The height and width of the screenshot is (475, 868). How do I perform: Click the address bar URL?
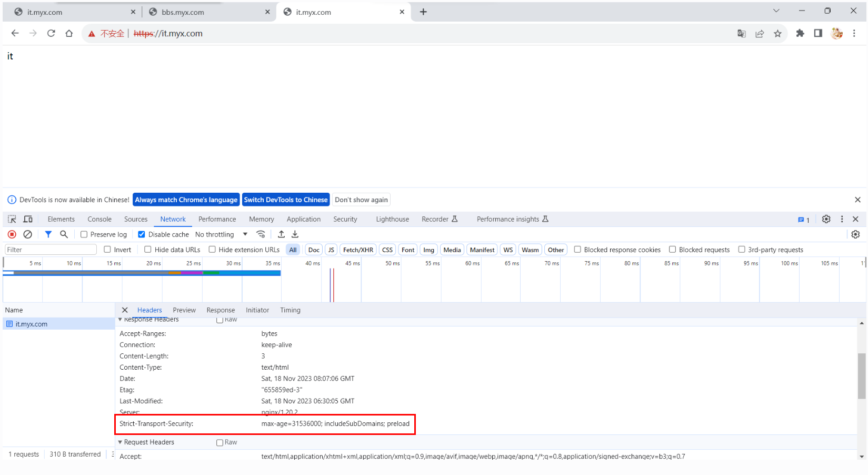[168, 34]
